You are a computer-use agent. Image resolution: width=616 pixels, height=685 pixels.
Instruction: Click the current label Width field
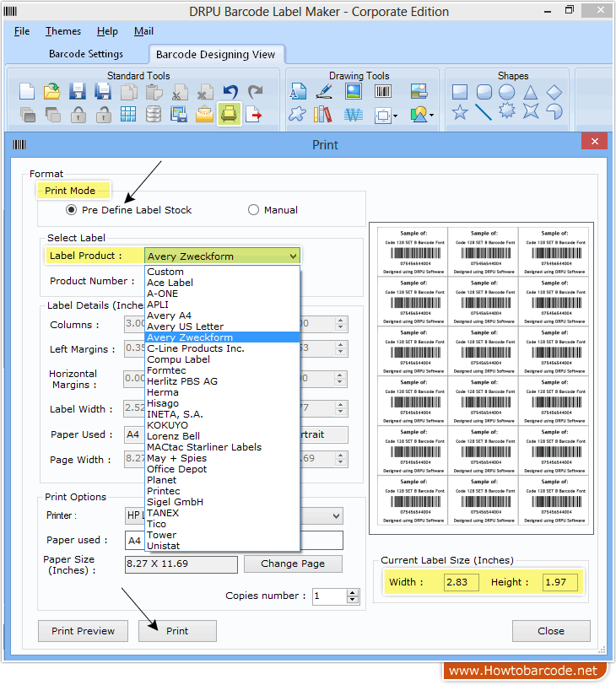click(462, 582)
